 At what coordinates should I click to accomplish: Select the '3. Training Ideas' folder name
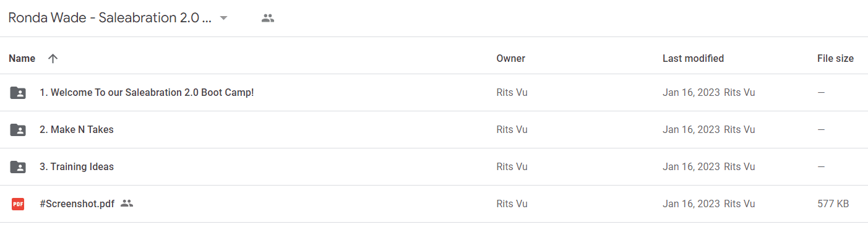coord(77,167)
